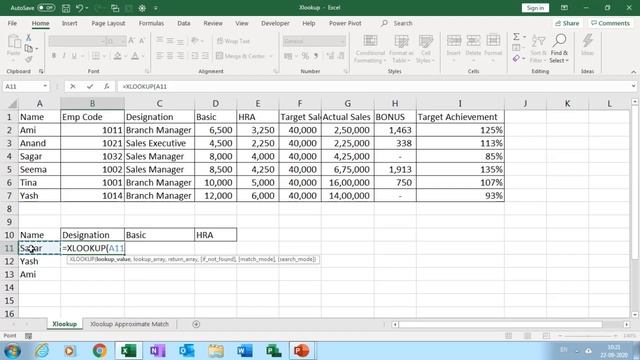This screenshot has width=640, height=360.
Task: Switch to the Formulas ribbon tab
Action: coord(151,23)
